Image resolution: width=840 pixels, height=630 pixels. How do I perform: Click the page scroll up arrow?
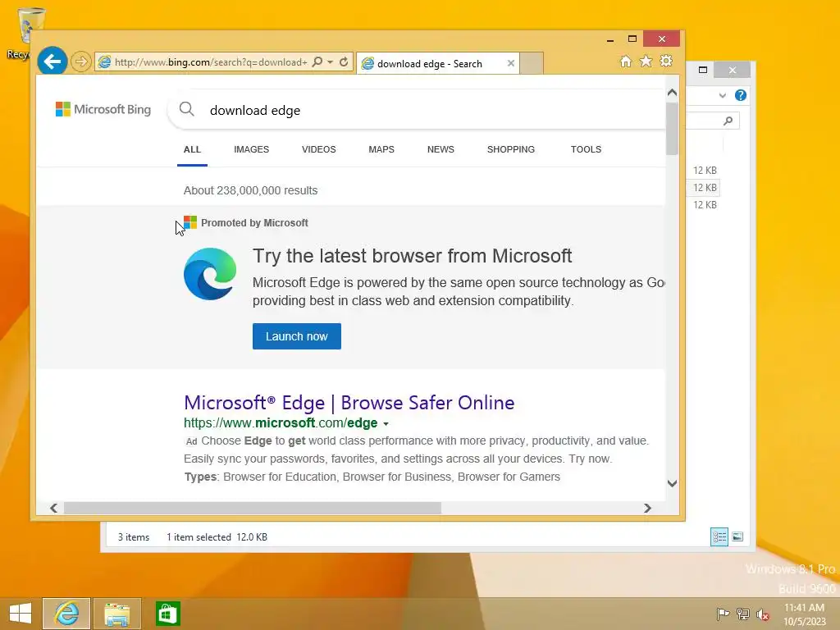pyautogui.click(x=673, y=93)
